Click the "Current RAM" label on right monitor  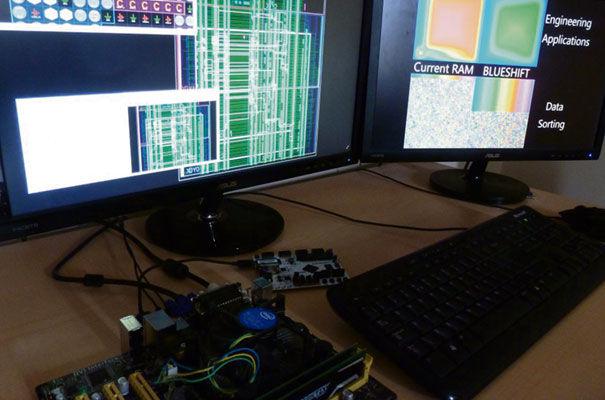click(x=443, y=68)
